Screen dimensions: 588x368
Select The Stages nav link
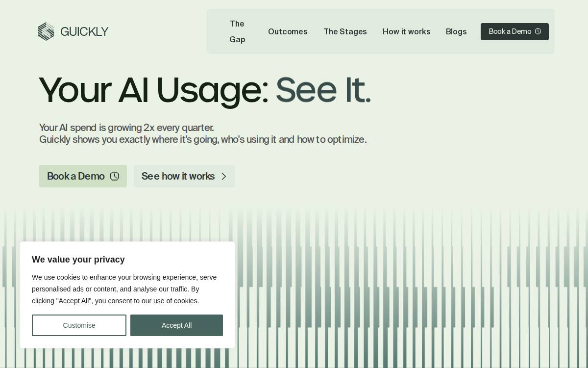(x=345, y=31)
